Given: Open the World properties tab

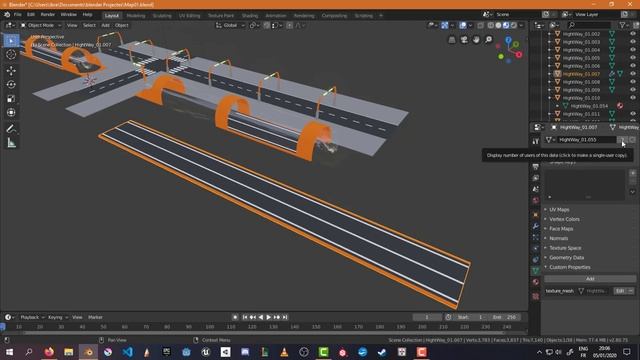Looking at the screenshot, I should [536, 200].
